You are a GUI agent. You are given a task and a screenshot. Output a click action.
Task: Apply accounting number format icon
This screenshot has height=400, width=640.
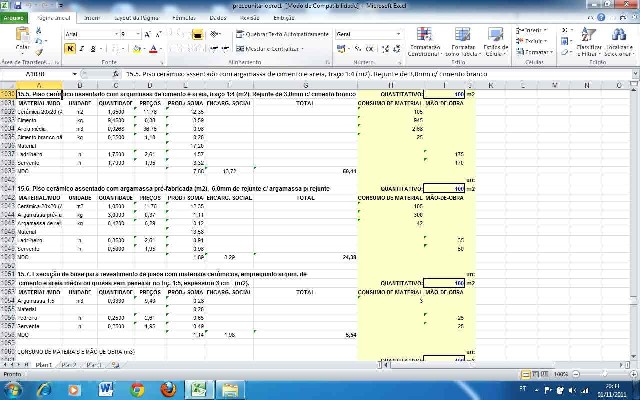(x=341, y=49)
